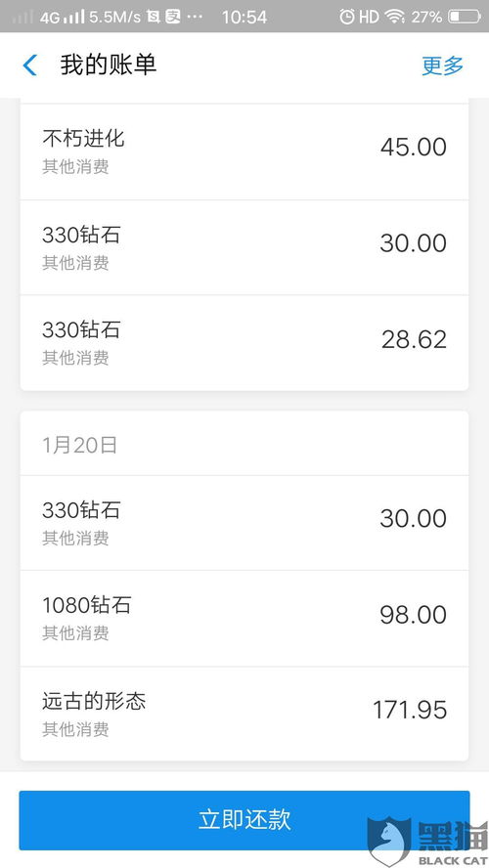
Task: Open the 更多 menu
Action: click(442, 65)
